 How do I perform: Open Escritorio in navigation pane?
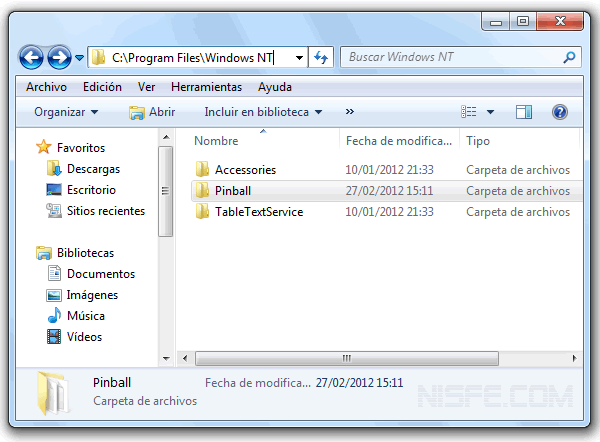tap(91, 190)
